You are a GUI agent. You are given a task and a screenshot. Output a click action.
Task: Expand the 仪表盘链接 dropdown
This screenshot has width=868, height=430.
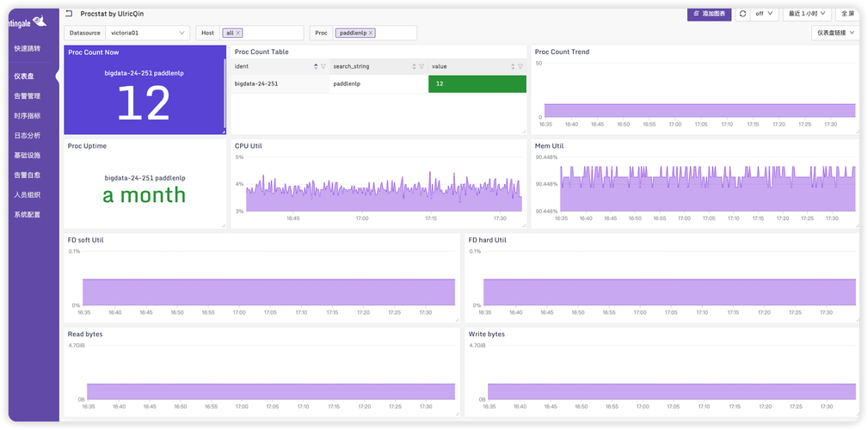(x=835, y=34)
